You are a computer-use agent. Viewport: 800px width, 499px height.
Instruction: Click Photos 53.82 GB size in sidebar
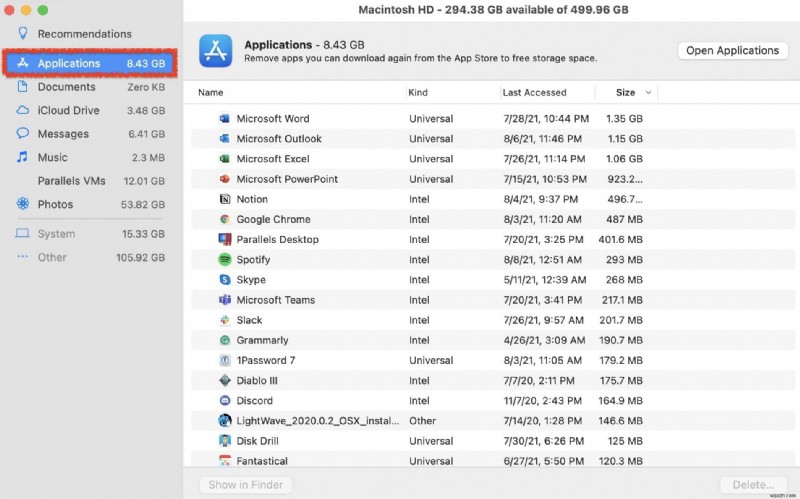pyautogui.click(x=143, y=205)
